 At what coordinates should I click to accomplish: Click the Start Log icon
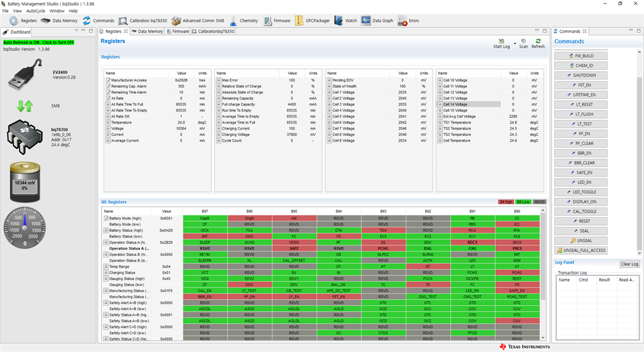502,41
